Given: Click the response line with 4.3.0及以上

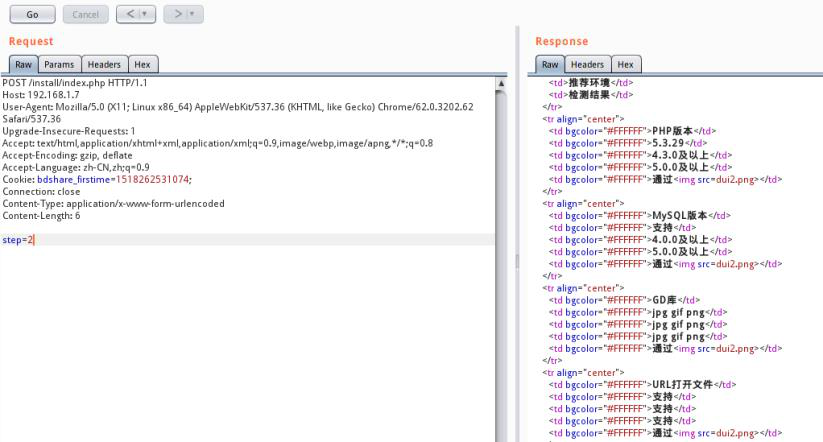Looking at the screenshot, I should pos(640,155).
